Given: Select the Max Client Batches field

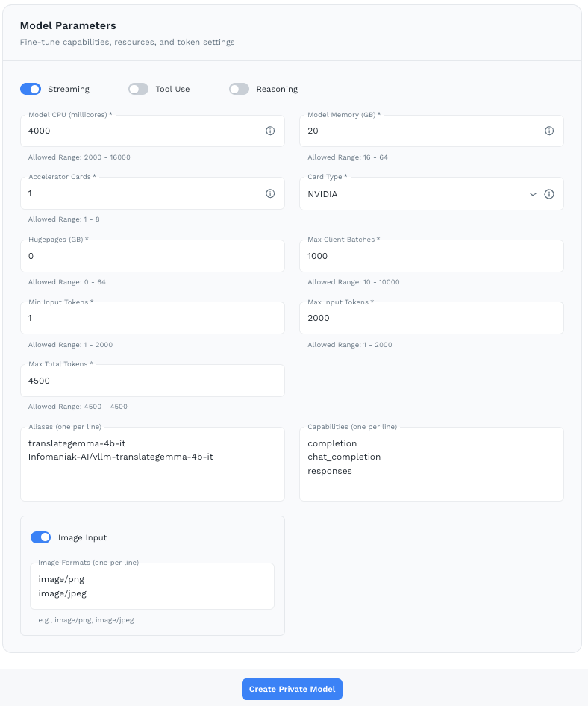Looking at the screenshot, I should click(432, 255).
